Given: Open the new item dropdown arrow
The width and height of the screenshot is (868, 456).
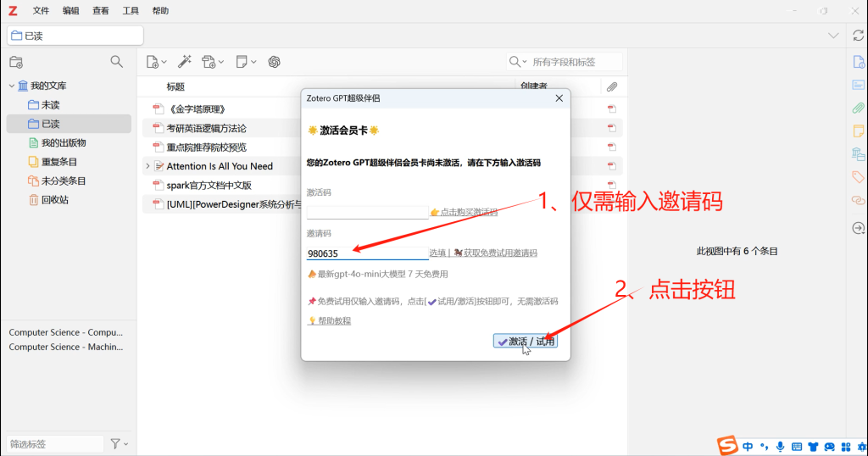Looking at the screenshot, I should tap(164, 62).
